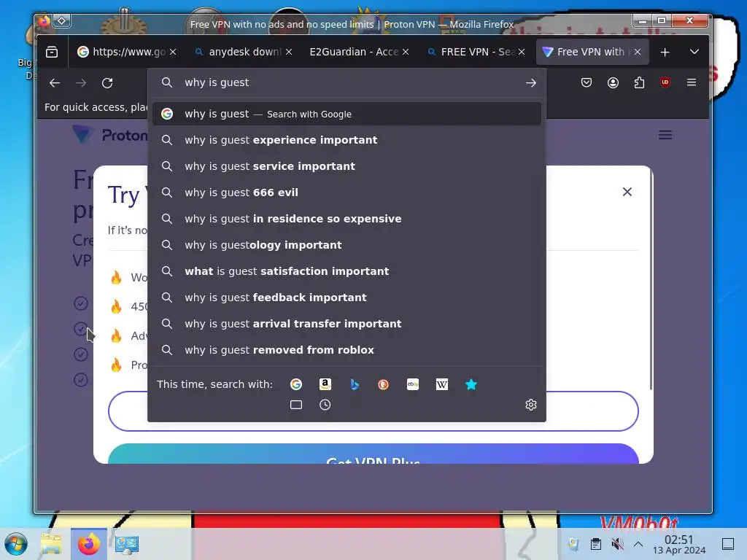The height and width of the screenshot is (560, 747).
Task: Choose suggestion 'why is guest service important'
Action: (x=347, y=166)
